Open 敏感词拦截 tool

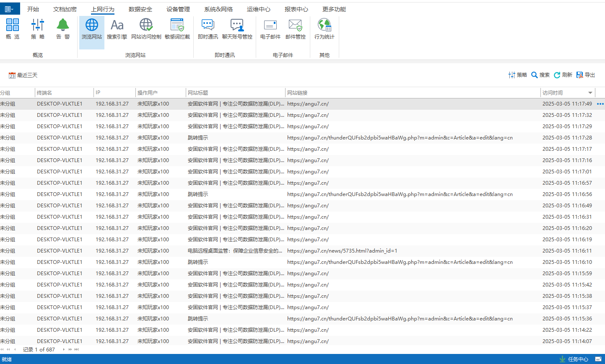(x=177, y=29)
